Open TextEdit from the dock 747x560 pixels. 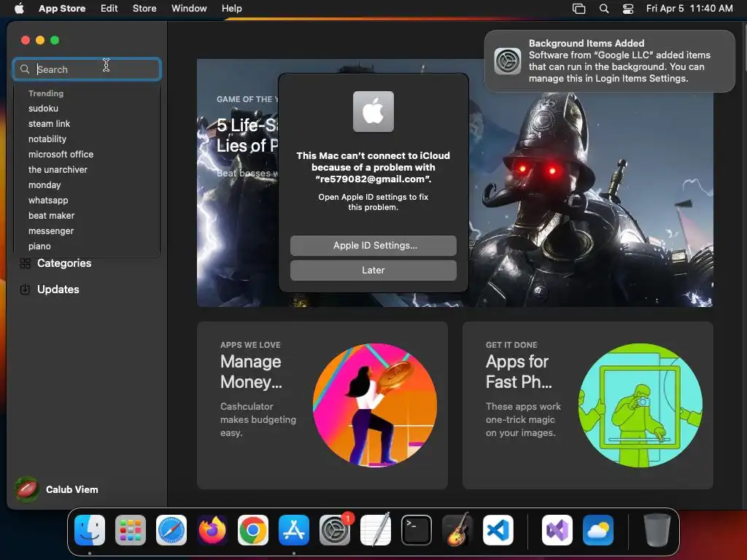(x=376, y=530)
